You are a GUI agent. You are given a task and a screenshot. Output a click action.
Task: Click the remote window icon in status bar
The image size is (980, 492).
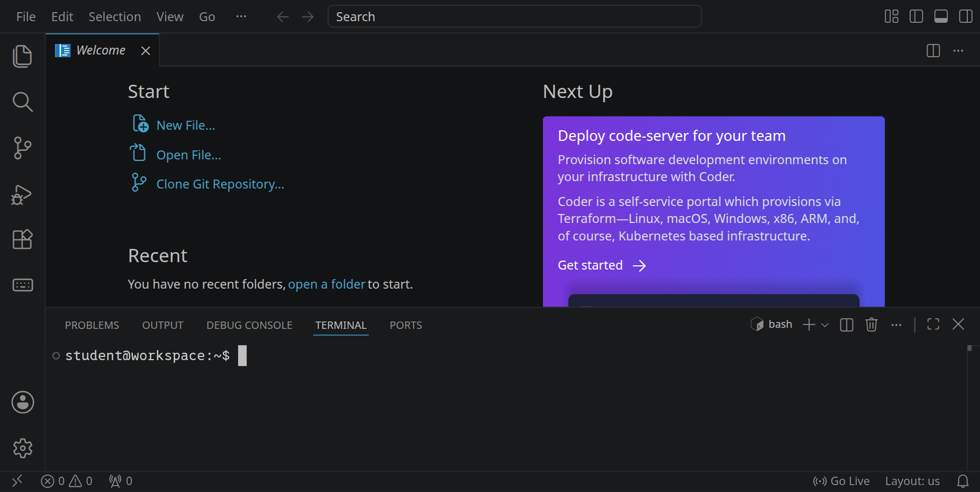17,481
